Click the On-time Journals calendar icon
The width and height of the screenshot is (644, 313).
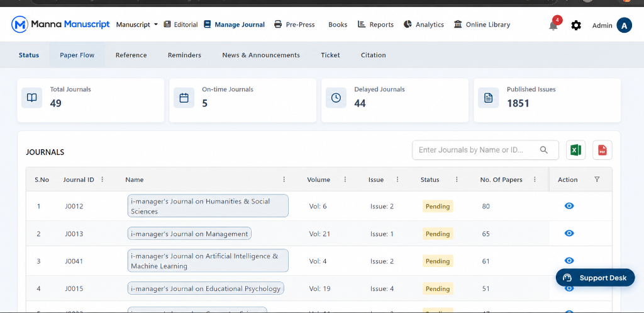(x=184, y=98)
